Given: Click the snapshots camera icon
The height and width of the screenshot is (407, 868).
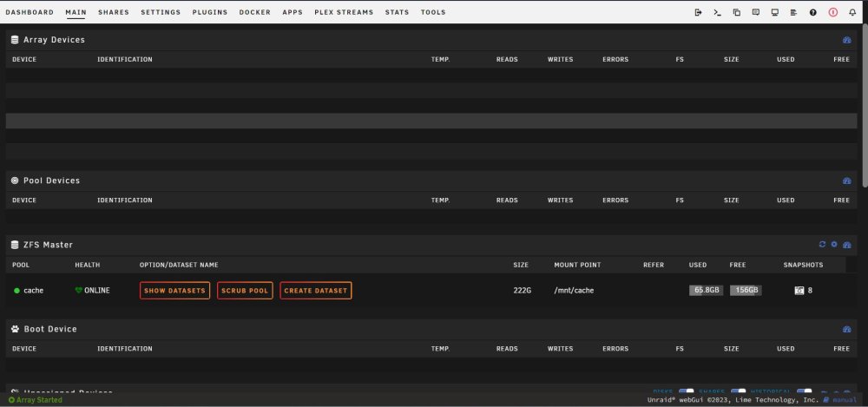Looking at the screenshot, I should point(799,290).
